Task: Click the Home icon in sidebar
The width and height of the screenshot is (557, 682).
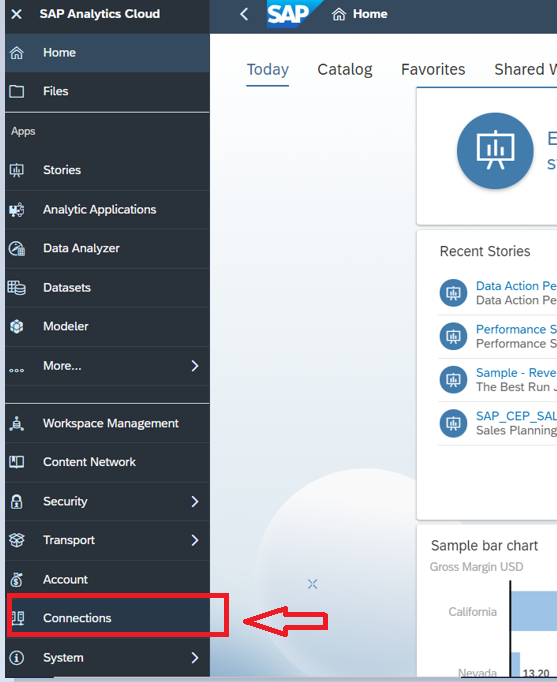Action: point(17,53)
